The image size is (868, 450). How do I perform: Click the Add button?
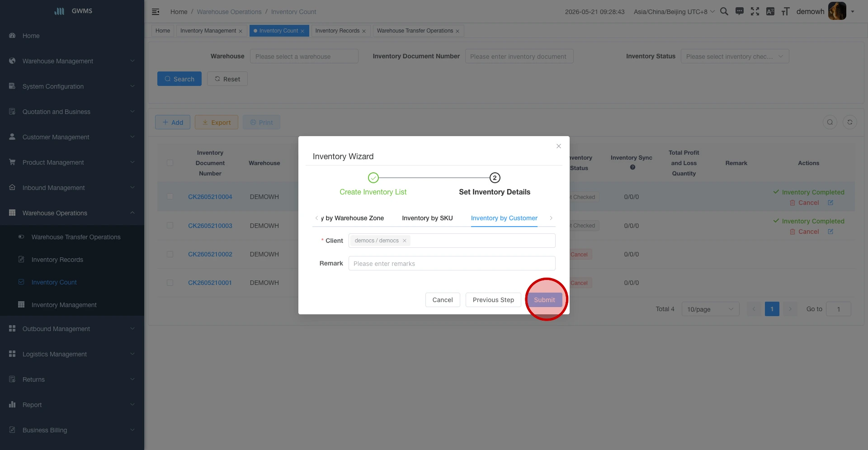173,122
